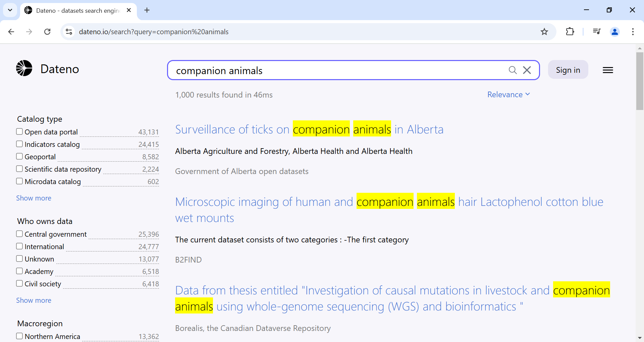Screen dimensions: 644x342
Task: Open the tab search dropdown arrow
Action: 10,10
